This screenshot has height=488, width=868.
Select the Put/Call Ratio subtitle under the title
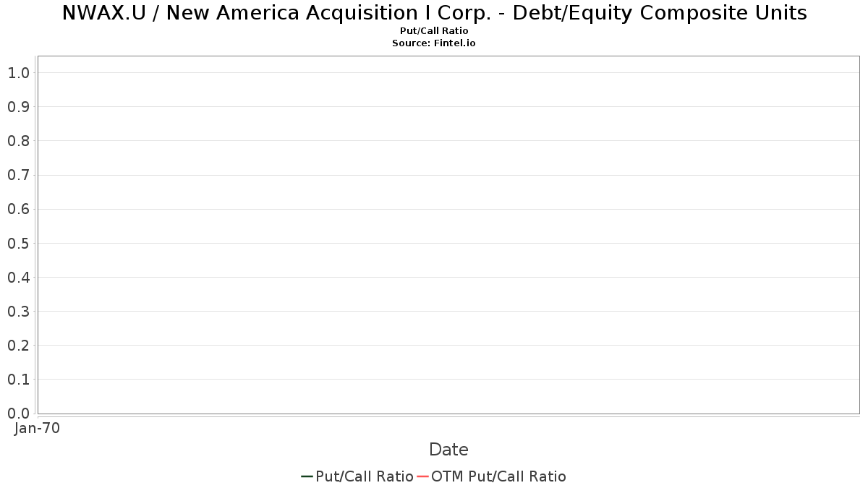[x=434, y=31]
